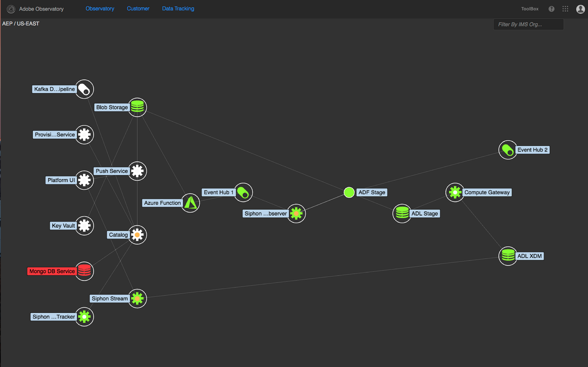Click the ADL Stage database icon
Viewport: 588px width, 367px height.
click(x=402, y=213)
